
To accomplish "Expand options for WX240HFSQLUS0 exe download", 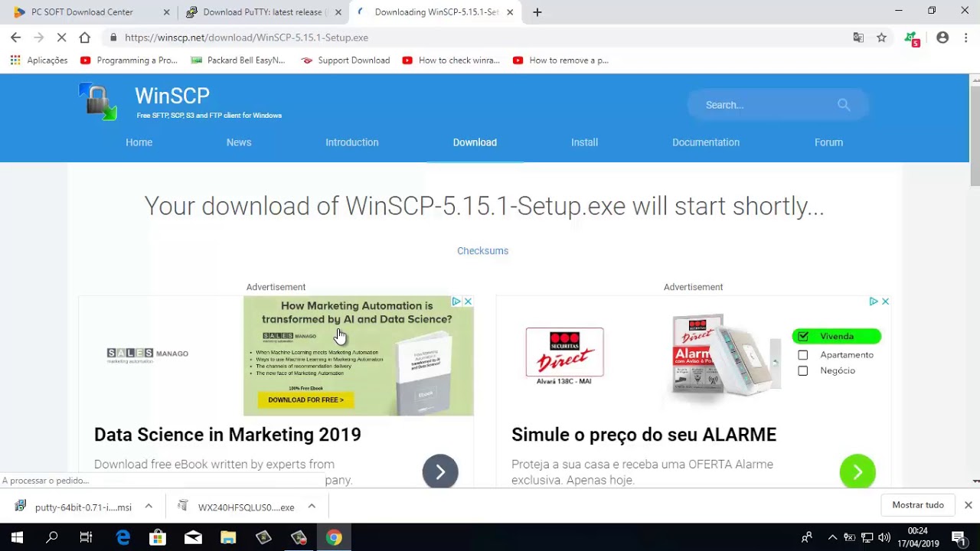I will pos(312,507).
